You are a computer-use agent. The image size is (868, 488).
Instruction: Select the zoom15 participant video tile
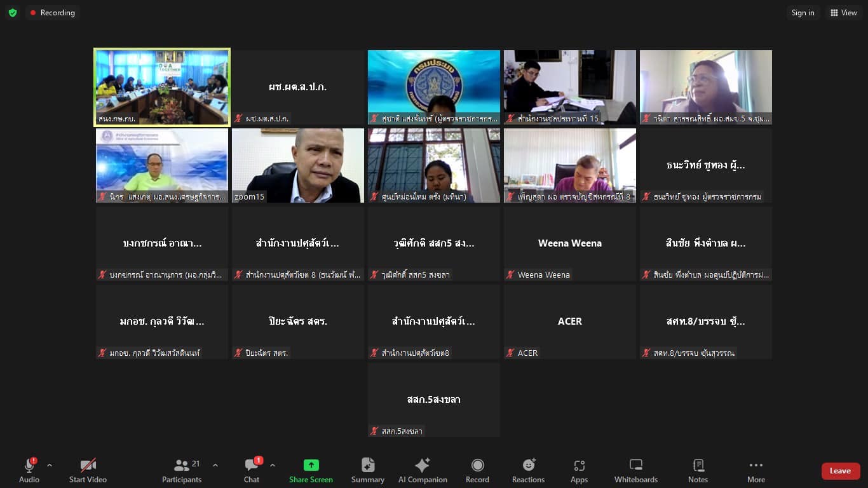[x=298, y=165]
